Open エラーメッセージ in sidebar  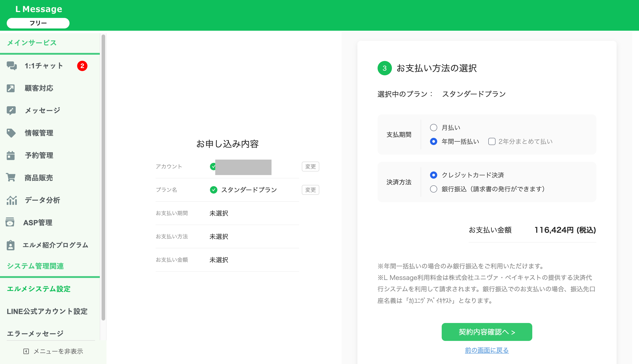pyautogui.click(x=35, y=334)
